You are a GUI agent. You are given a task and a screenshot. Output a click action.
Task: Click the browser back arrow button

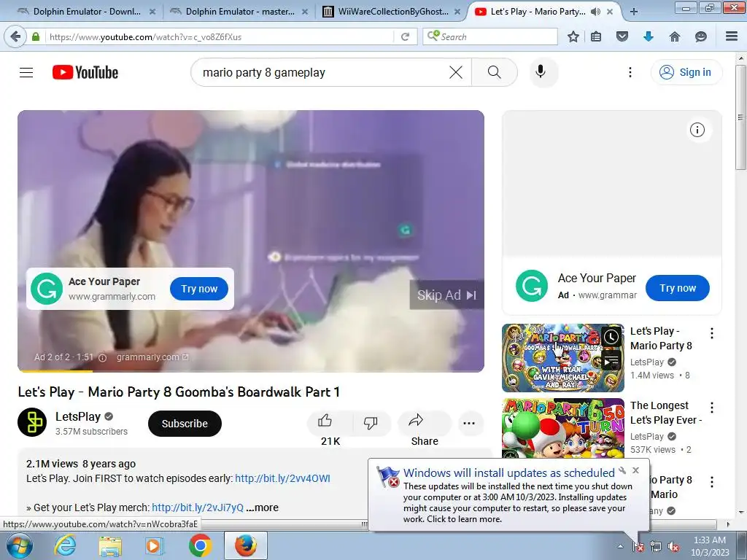15,36
